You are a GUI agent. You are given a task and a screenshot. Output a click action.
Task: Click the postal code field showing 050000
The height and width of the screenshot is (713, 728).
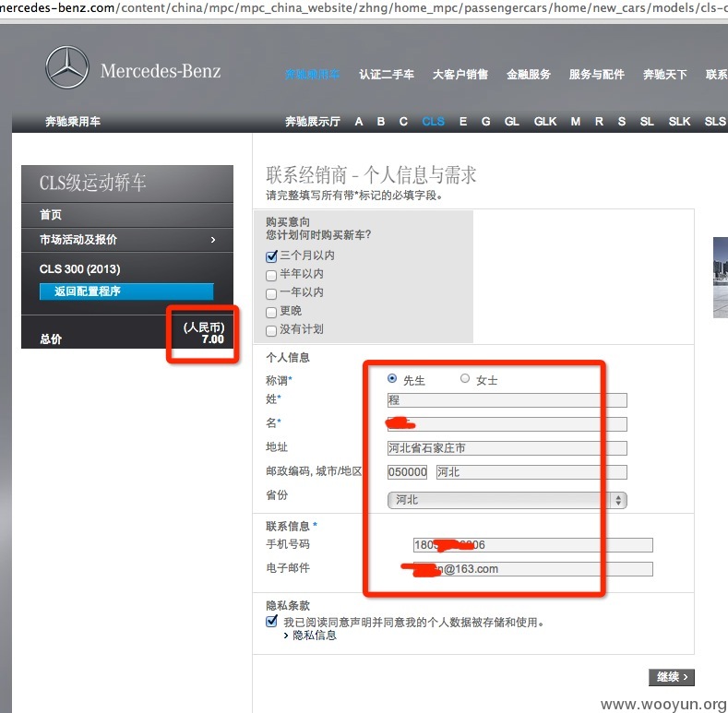click(407, 472)
